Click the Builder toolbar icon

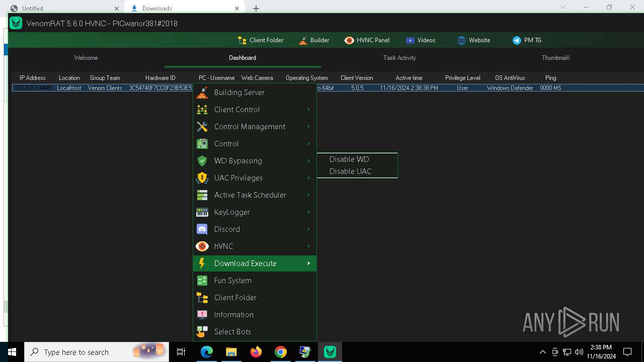tap(303, 40)
